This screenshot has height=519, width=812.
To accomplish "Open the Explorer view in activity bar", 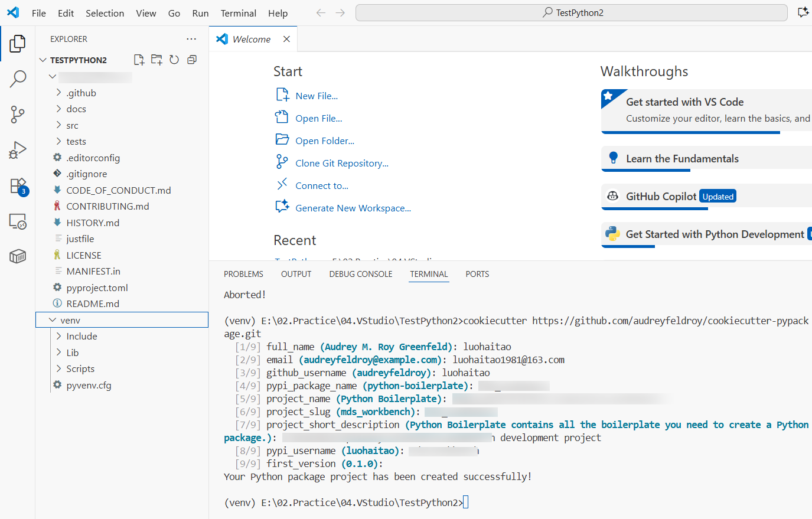I will pyautogui.click(x=18, y=43).
